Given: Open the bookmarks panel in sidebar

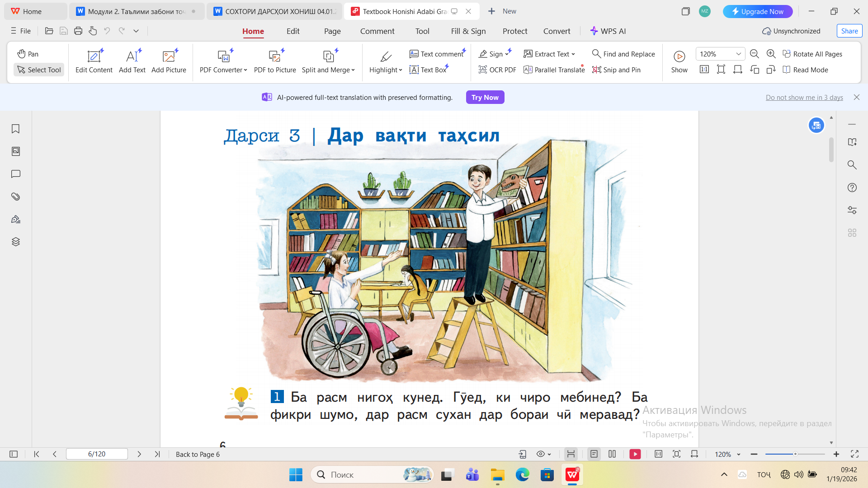Looking at the screenshot, I should coord(15,129).
